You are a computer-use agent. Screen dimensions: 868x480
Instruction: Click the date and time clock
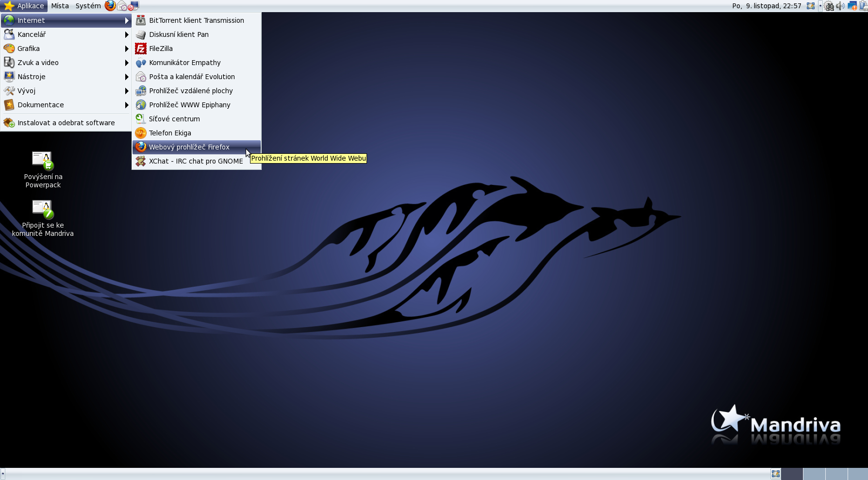(x=767, y=6)
